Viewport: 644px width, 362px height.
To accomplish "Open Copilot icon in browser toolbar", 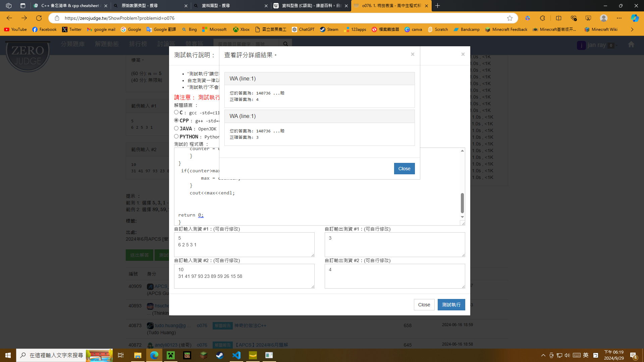I will click(635, 18).
